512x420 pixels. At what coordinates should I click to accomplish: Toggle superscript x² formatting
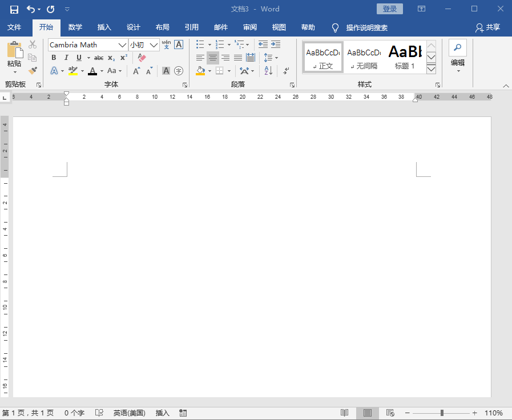[x=124, y=58]
